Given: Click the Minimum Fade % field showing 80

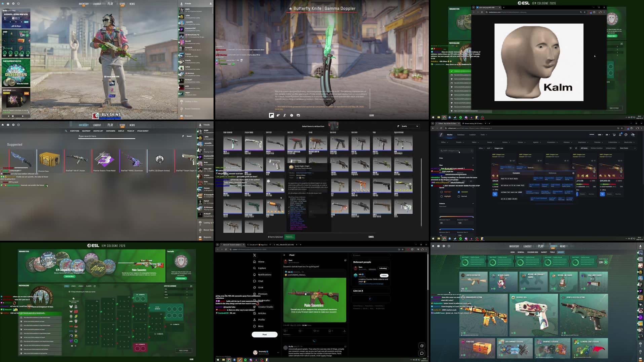Looking at the screenshot, I should pyautogui.click(x=447, y=223).
